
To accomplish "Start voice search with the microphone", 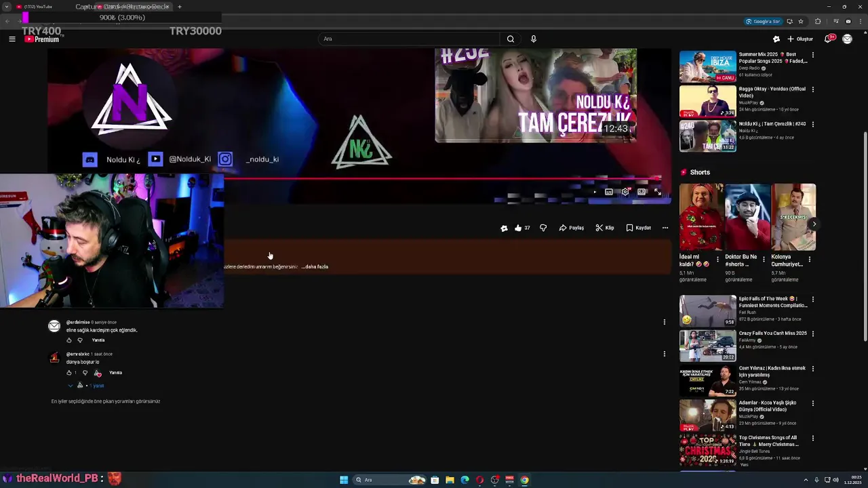I will click(x=534, y=39).
